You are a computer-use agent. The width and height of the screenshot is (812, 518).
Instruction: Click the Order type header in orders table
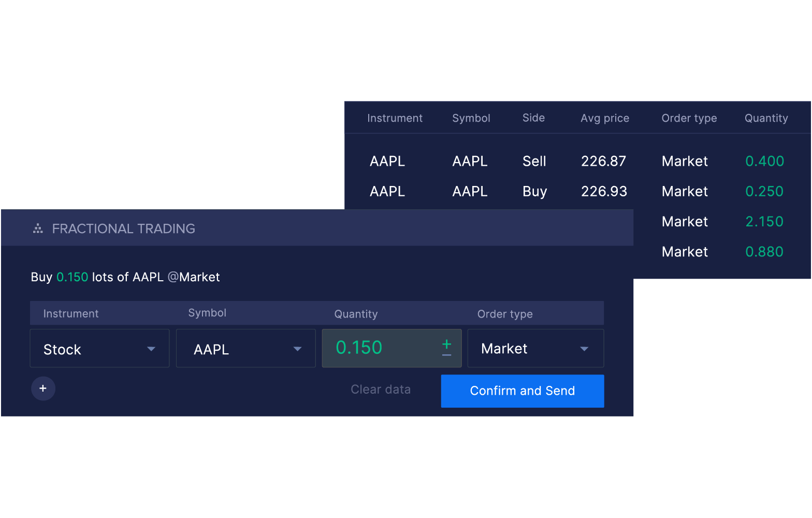[689, 118]
